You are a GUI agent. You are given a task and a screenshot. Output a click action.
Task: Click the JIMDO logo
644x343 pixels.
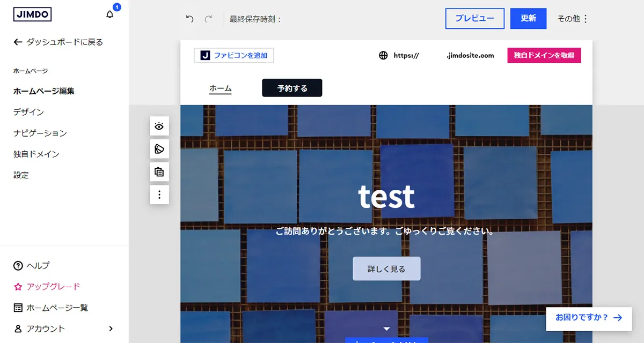click(32, 14)
